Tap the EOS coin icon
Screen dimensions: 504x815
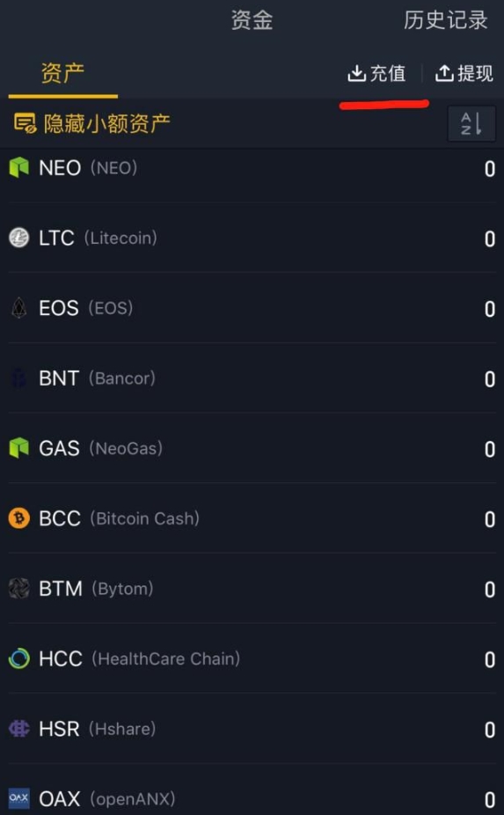[18, 308]
